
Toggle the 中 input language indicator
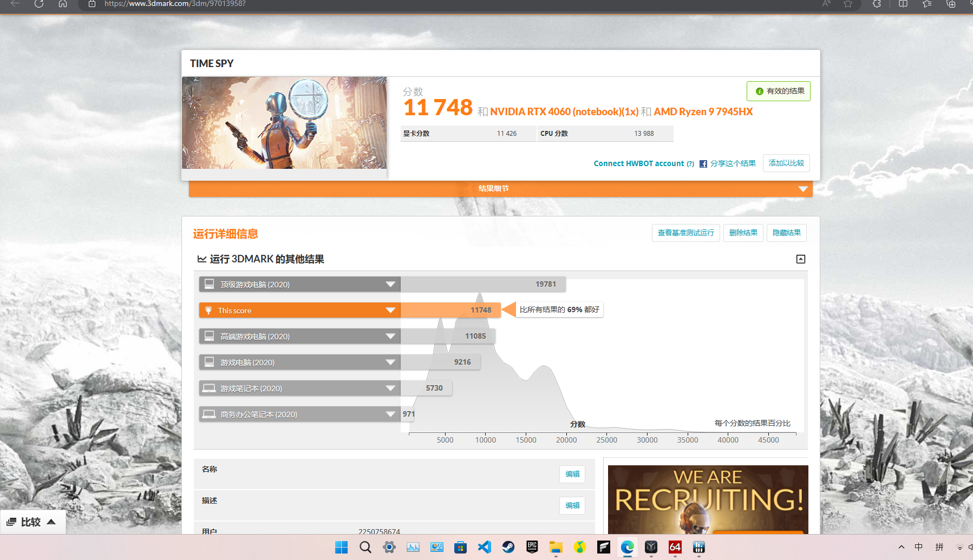pyautogui.click(x=919, y=547)
